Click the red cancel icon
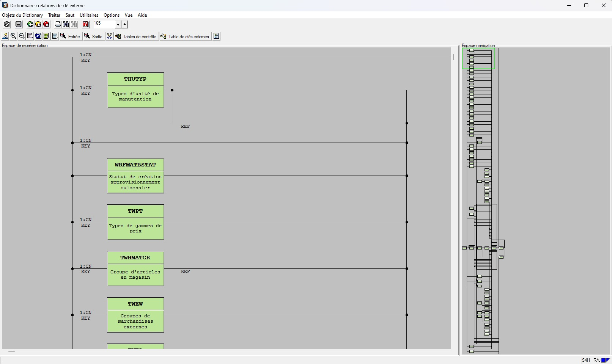The image size is (612, 364). click(46, 24)
